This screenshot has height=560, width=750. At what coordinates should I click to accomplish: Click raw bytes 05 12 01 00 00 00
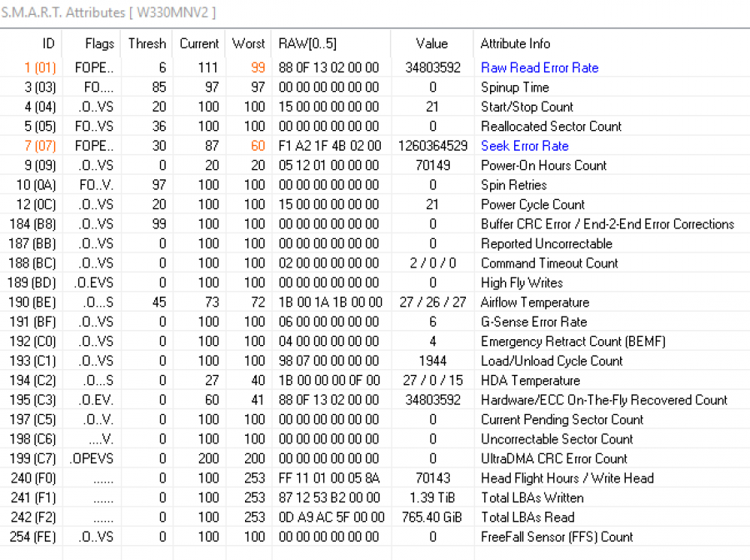pyautogui.click(x=329, y=165)
